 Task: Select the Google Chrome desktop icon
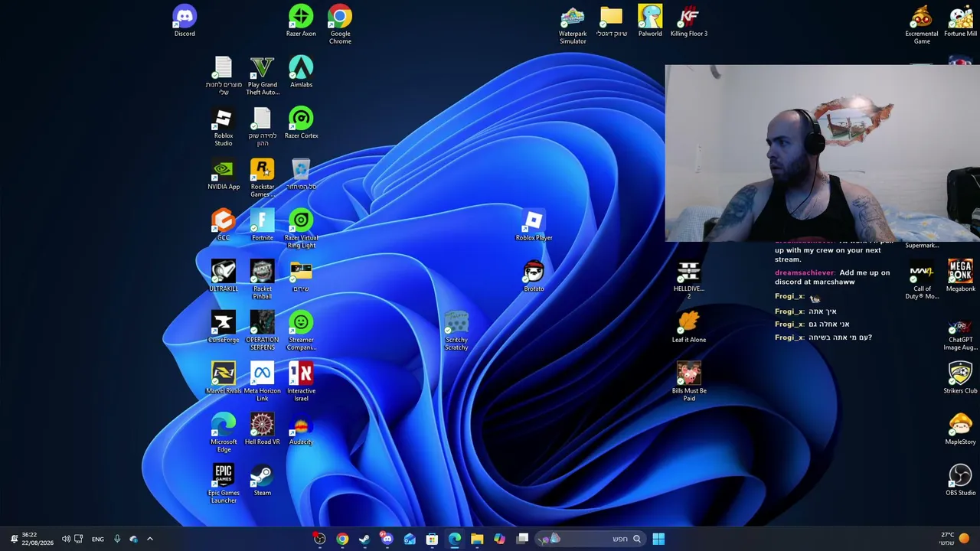pyautogui.click(x=340, y=24)
